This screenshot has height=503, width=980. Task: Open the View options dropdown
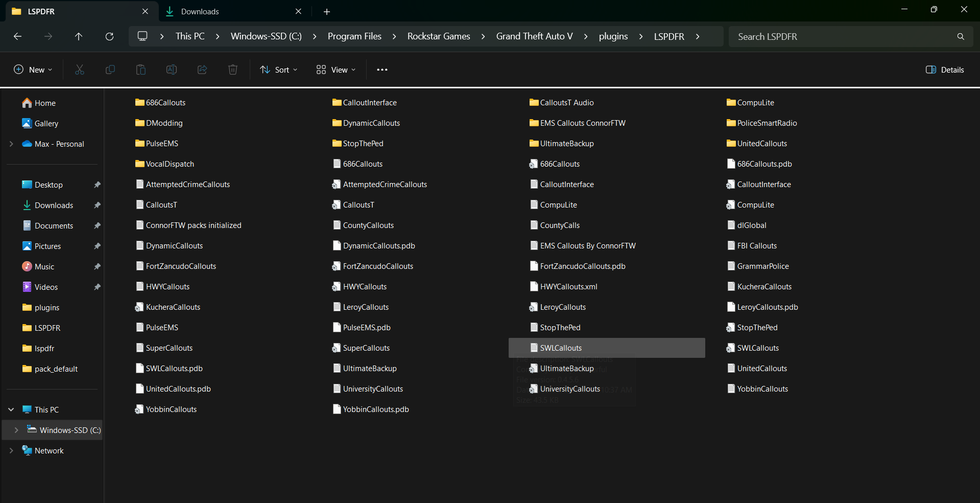[336, 70]
